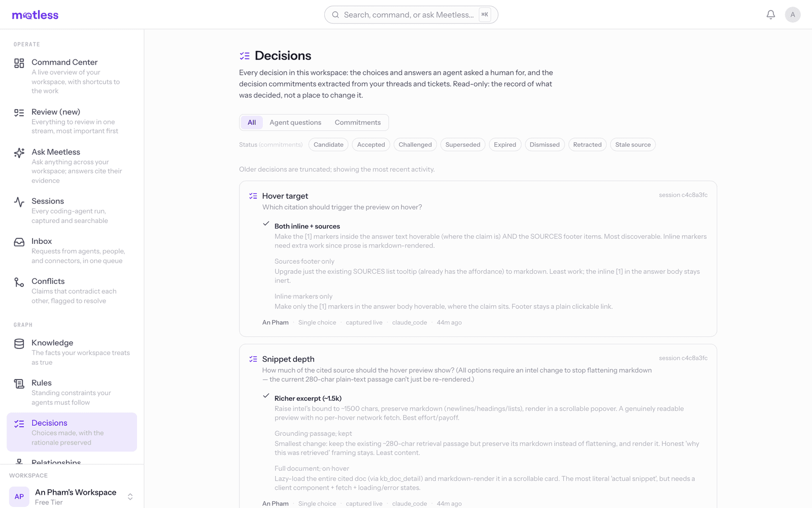
Task: Expand the workspace switcher chevrons
Action: click(x=130, y=497)
